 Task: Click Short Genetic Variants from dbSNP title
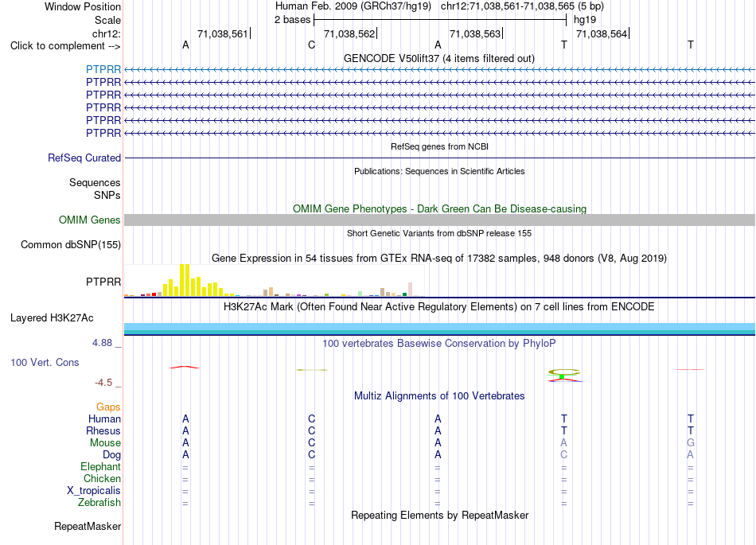[x=439, y=233]
